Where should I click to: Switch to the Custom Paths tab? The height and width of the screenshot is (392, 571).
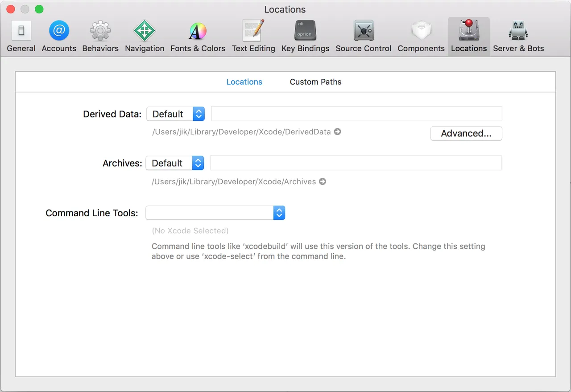click(315, 82)
